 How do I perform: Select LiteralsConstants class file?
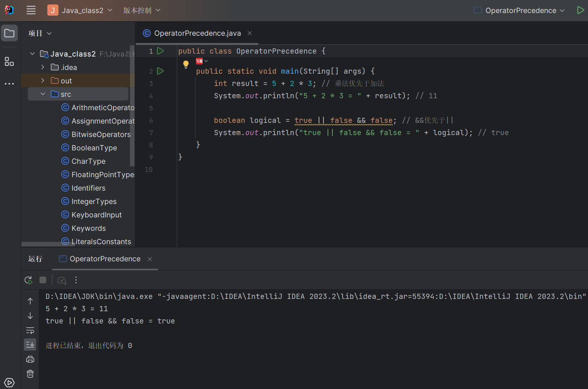tap(96, 242)
